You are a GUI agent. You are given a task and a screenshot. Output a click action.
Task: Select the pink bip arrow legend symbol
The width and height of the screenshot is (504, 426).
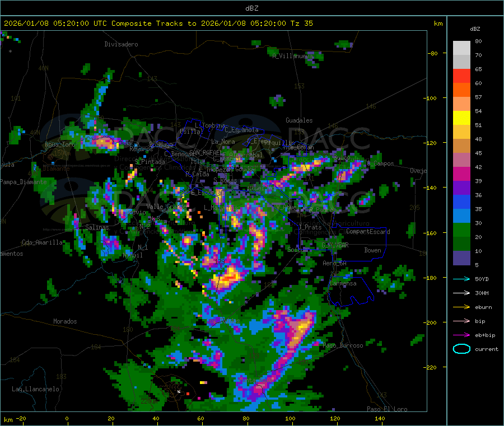pyautogui.click(x=461, y=321)
